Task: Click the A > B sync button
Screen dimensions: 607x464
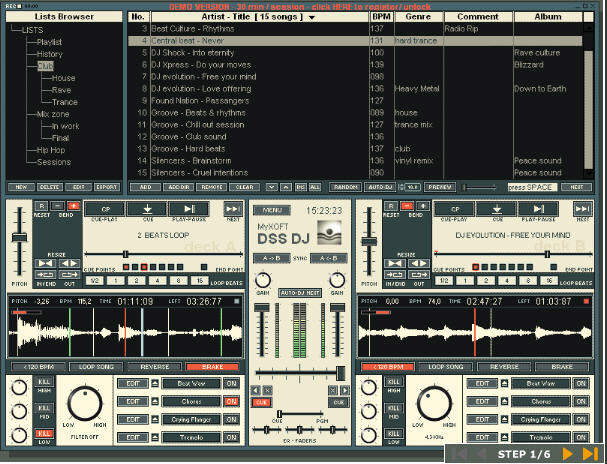Action: 271,258
